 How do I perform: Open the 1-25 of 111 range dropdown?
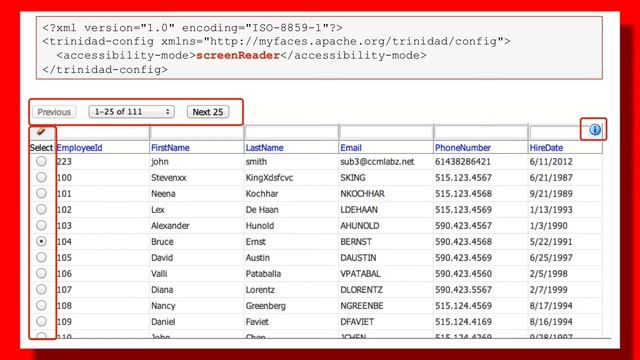[131, 112]
